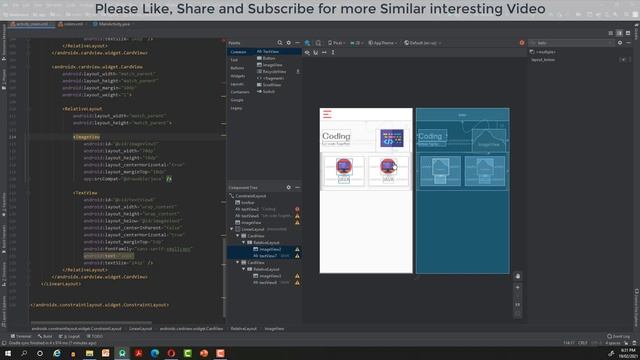640x360 pixels.
Task: Pick Button from the palette list
Action: click(266, 58)
